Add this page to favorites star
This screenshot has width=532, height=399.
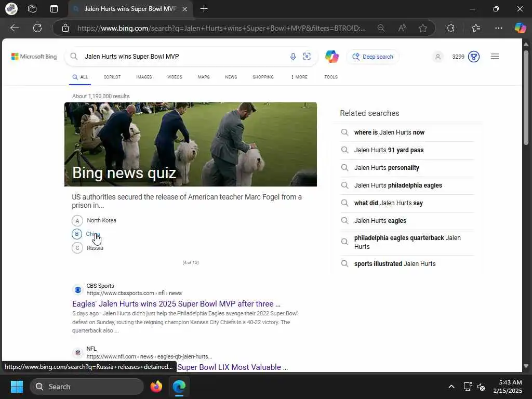(x=423, y=28)
